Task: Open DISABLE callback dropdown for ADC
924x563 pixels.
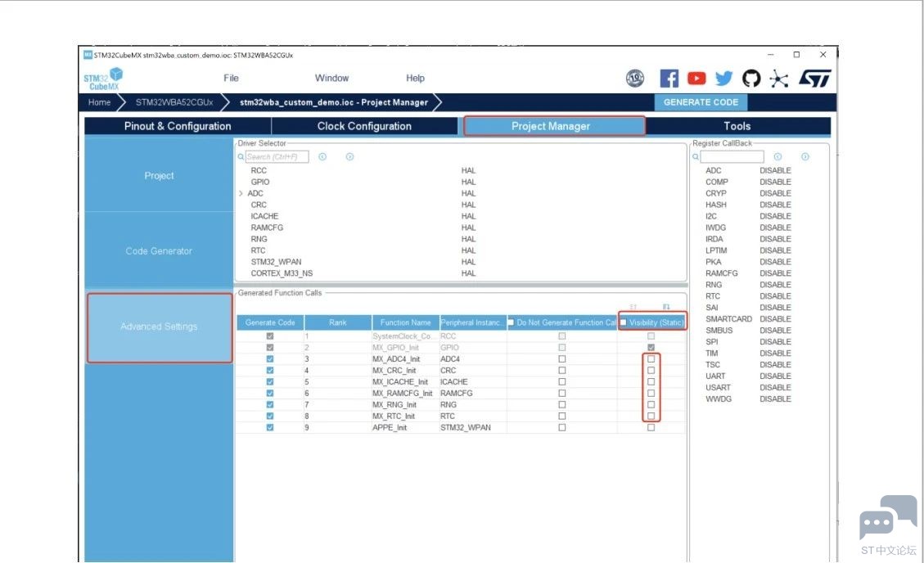Action: tap(775, 171)
